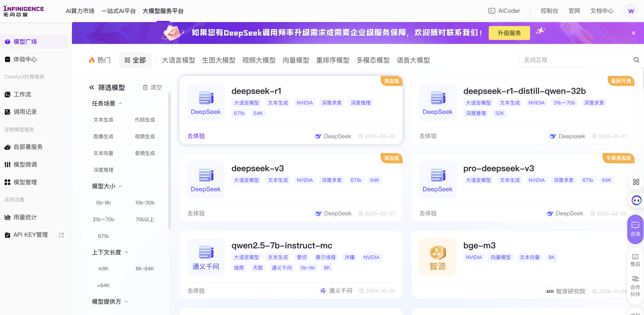Click the 模型广场 cube icon in sidebar

click(x=8, y=42)
